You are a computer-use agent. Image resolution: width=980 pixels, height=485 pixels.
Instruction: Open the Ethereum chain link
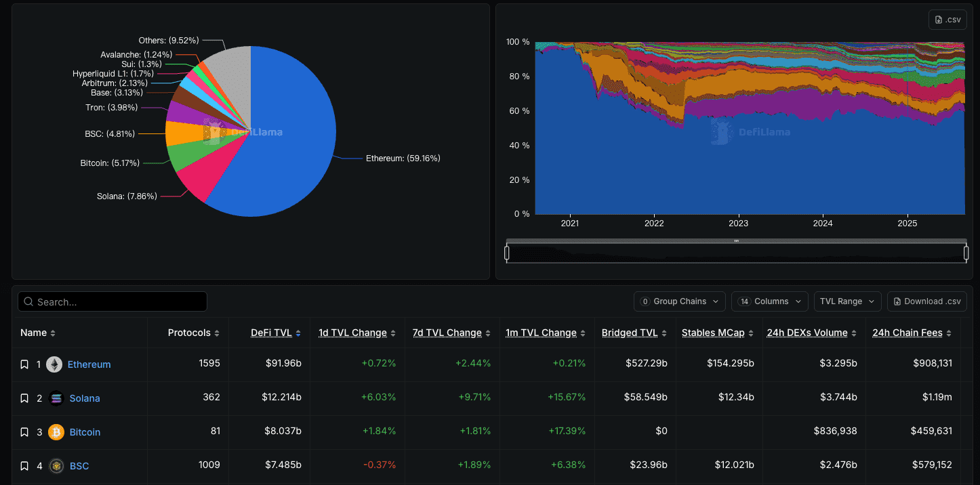coord(89,364)
